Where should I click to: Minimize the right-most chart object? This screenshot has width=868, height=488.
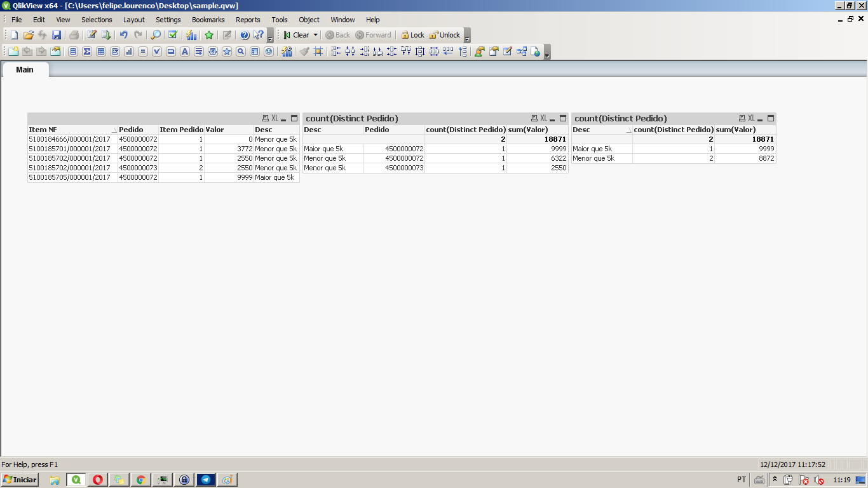click(x=761, y=119)
